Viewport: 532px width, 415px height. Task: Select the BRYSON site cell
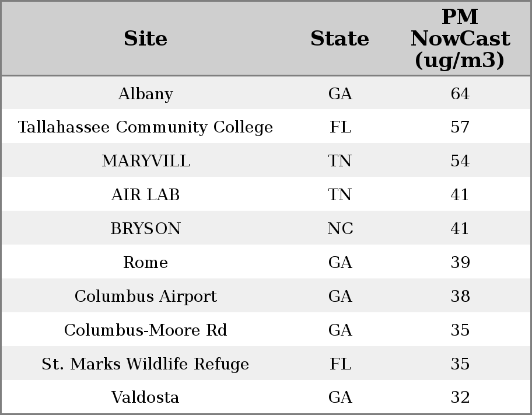click(145, 228)
